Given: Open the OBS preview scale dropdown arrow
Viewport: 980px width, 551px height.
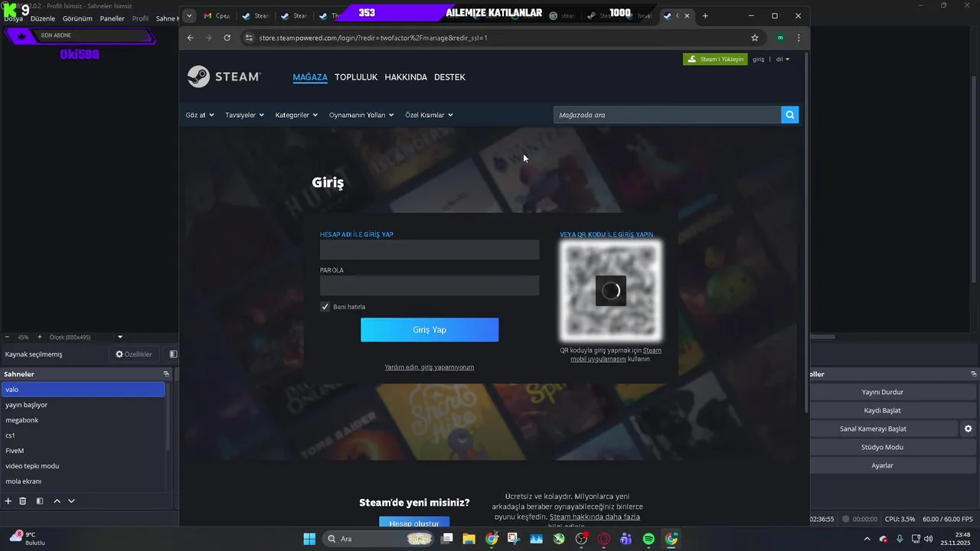Looking at the screenshot, I should (x=120, y=337).
